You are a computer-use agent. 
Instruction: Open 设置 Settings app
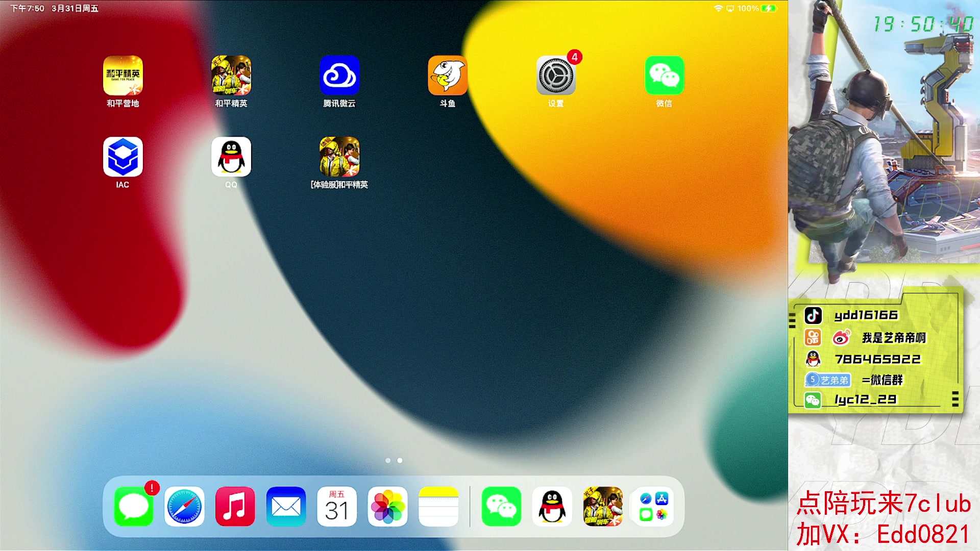click(x=556, y=76)
